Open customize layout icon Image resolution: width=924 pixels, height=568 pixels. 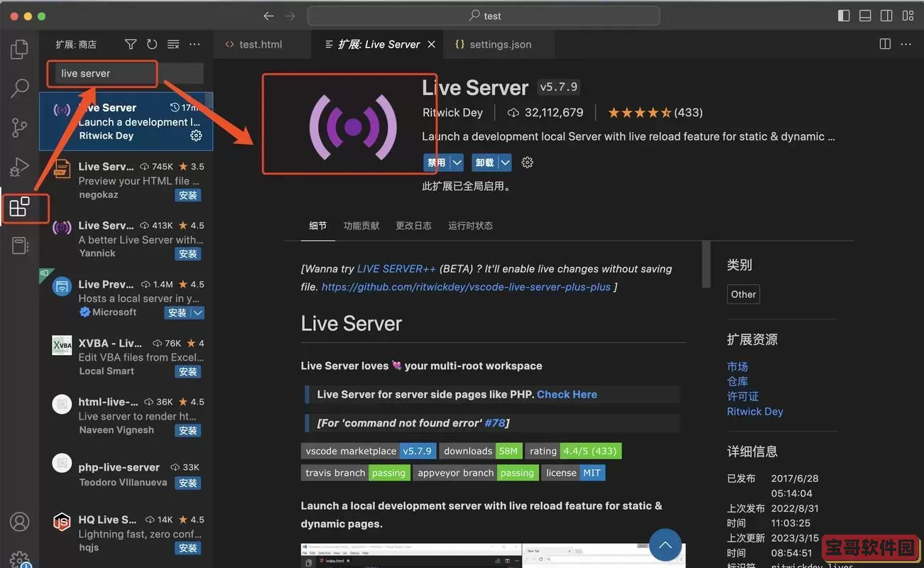[908, 16]
